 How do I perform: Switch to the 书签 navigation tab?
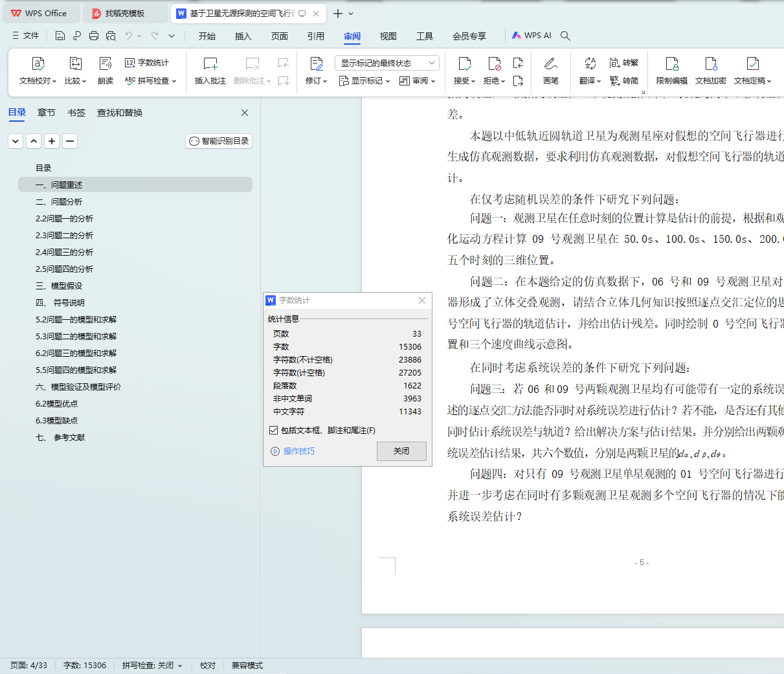[76, 113]
